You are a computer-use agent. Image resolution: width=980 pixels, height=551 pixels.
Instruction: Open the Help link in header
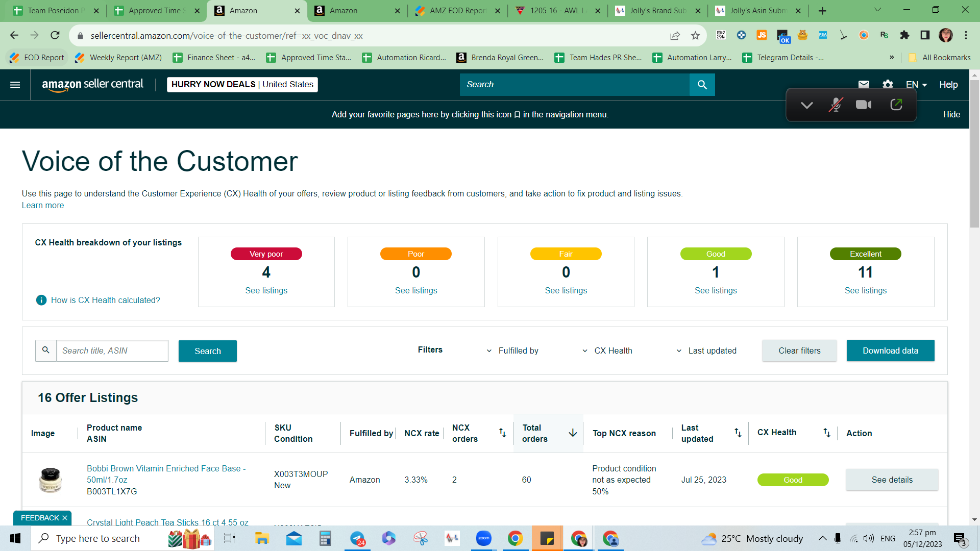[x=948, y=85]
